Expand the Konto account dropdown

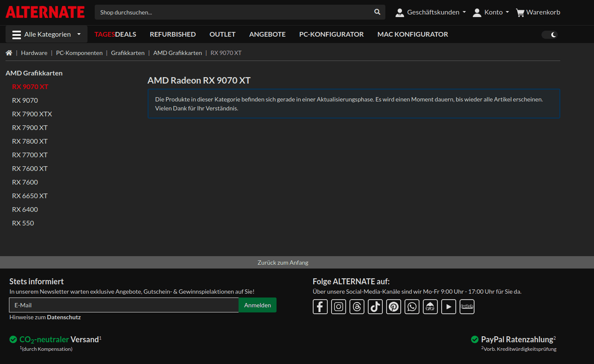pyautogui.click(x=491, y=12)
